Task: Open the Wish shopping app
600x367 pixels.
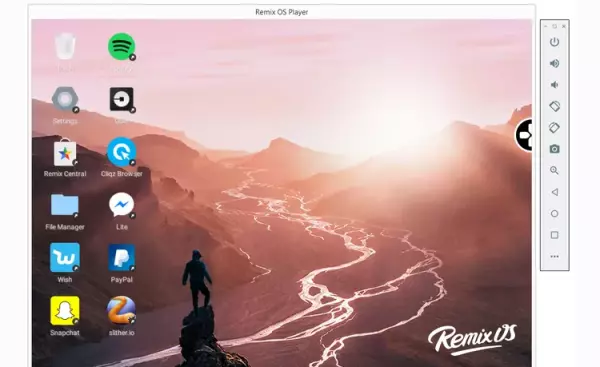Action: tap(65, 258)
